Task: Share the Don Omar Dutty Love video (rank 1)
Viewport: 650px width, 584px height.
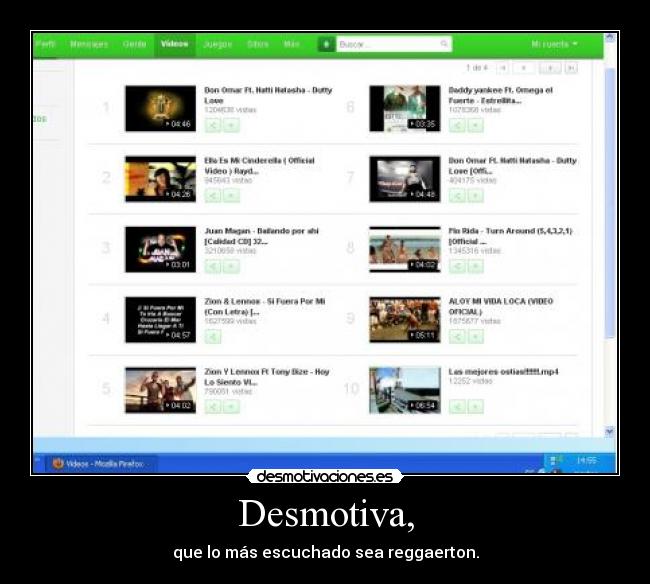Action: (213, 125)
